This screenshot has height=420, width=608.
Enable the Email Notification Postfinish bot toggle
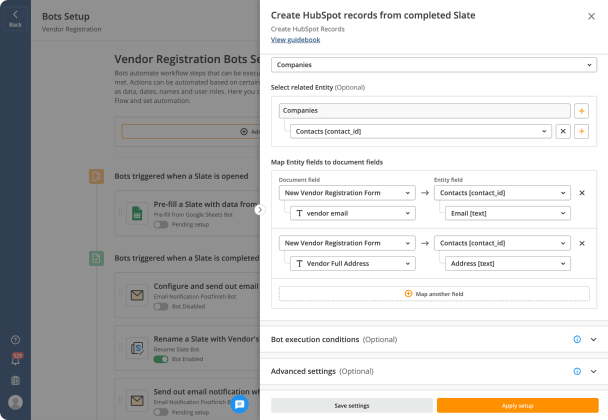pos(161,306)
